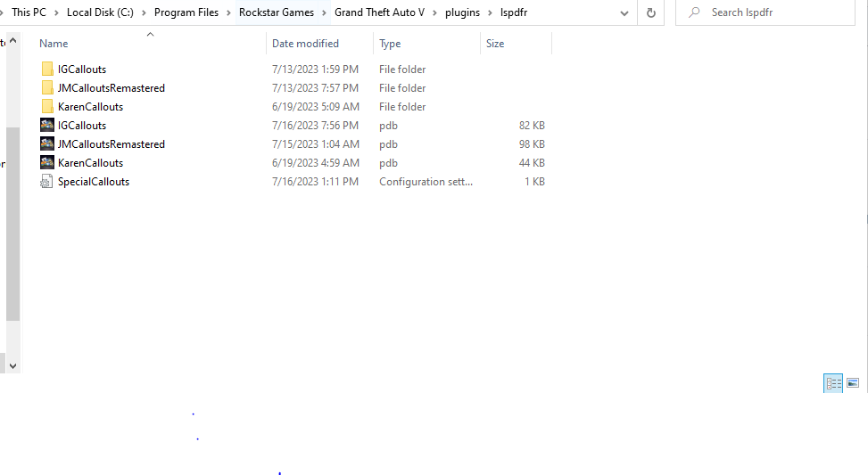This screenshot has height=475, width=868.
Task: Click date 7/16/2023 1:11 PM
Action: tap(315, 182)
